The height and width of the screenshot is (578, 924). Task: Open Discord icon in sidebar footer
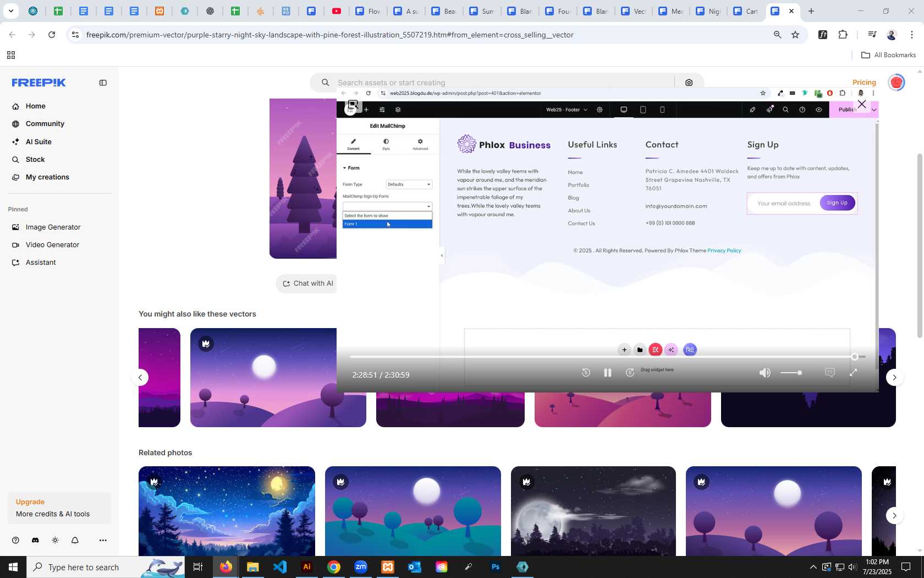point(35,540)
